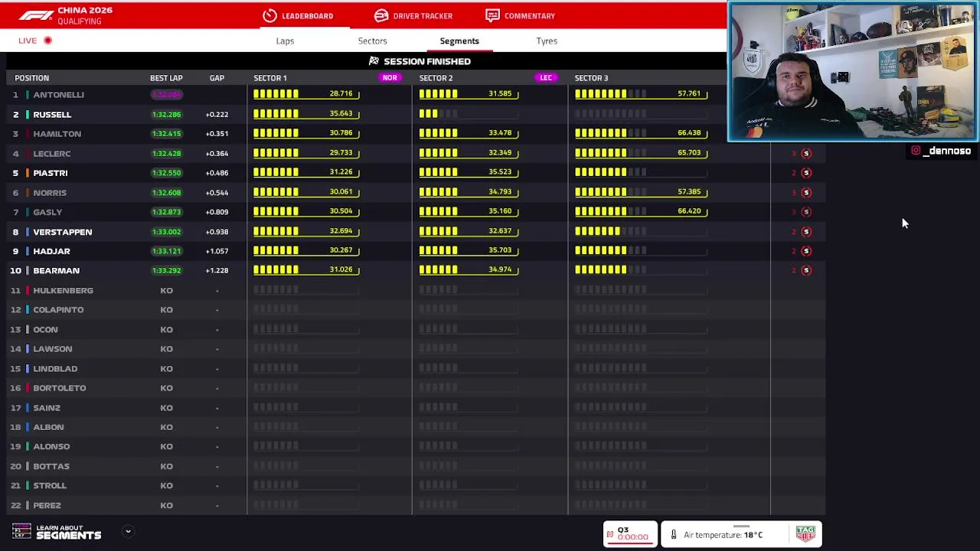Click the SECTOR 1 column header
The width and height of the screenshot is (980, 551).
270,78
